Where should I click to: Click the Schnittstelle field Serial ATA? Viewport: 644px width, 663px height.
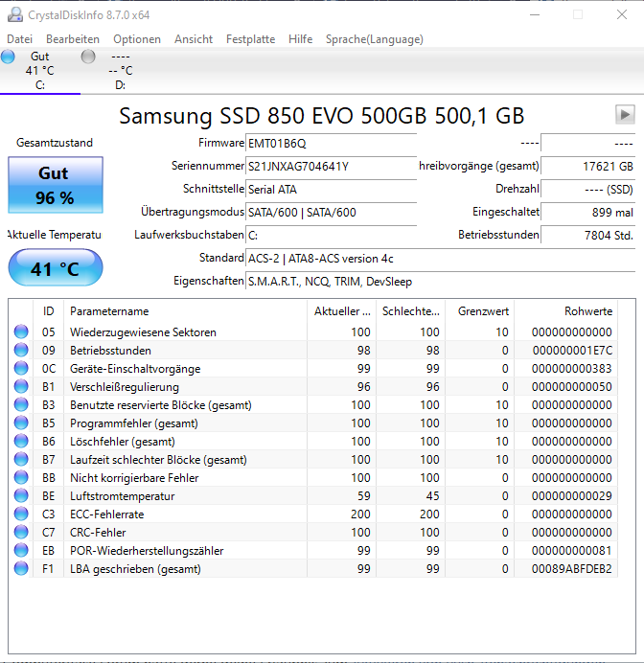(x=331, y=189)
